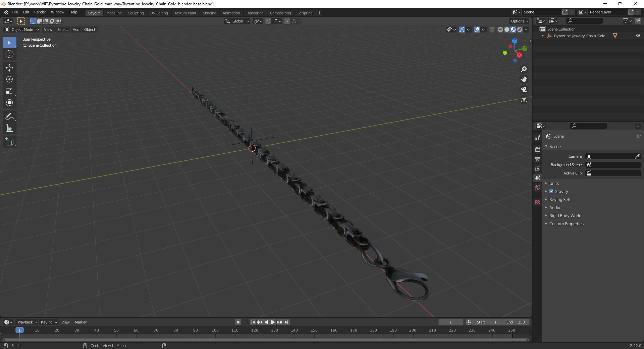Toggle viewport overlays
The width and height of the screenshot is (644, 349).
(x=477, y=30)
